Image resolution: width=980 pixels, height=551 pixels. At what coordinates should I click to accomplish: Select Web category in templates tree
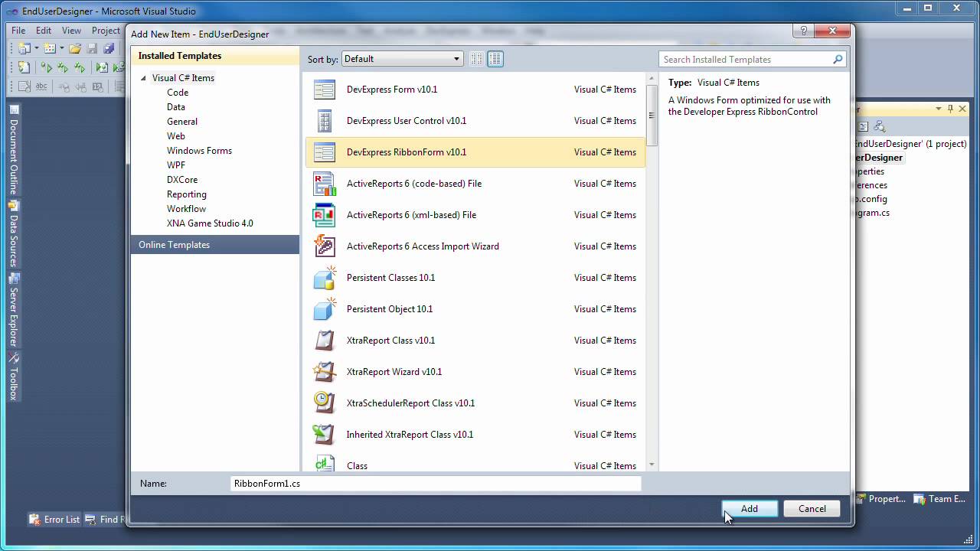pos(176,136)
